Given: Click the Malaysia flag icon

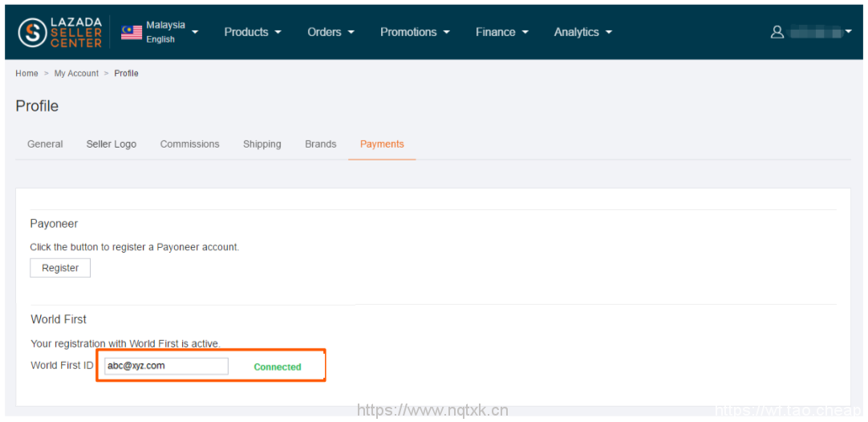Looking at the screenshot, I should tap(132, 32).
